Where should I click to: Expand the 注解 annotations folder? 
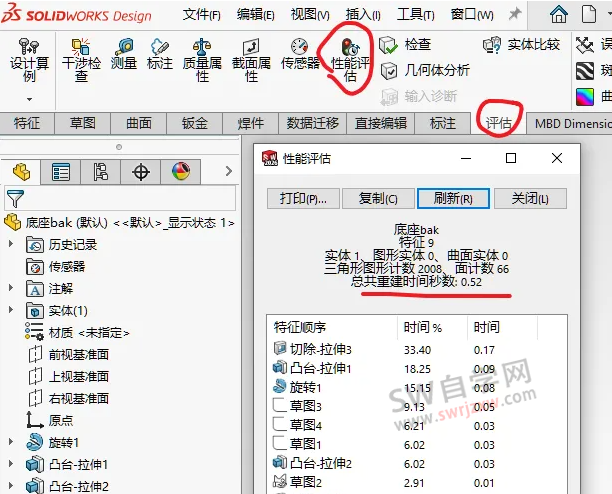(x=11, y=288)
